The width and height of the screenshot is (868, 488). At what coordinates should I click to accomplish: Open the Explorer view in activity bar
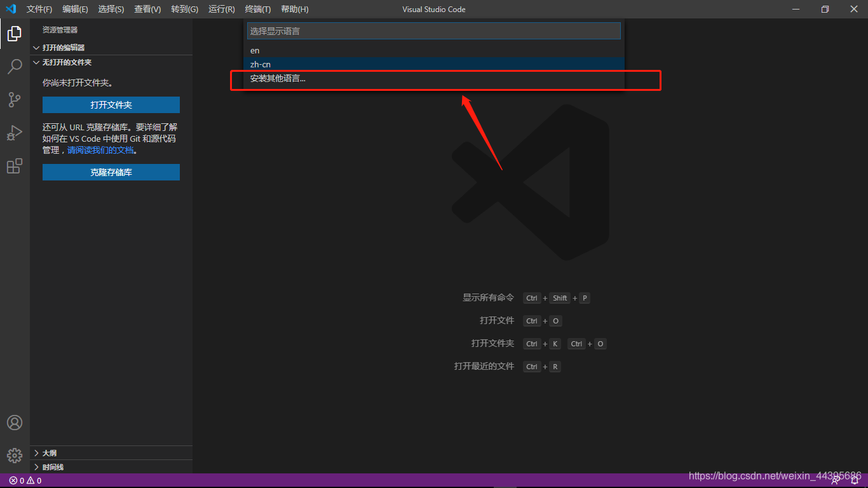click(x=15, y=34)
